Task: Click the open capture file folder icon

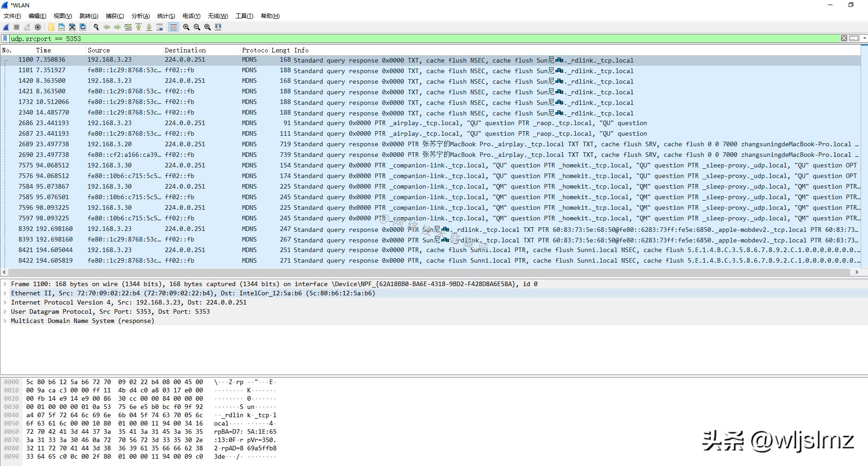Action: click(x=51, y=27)
